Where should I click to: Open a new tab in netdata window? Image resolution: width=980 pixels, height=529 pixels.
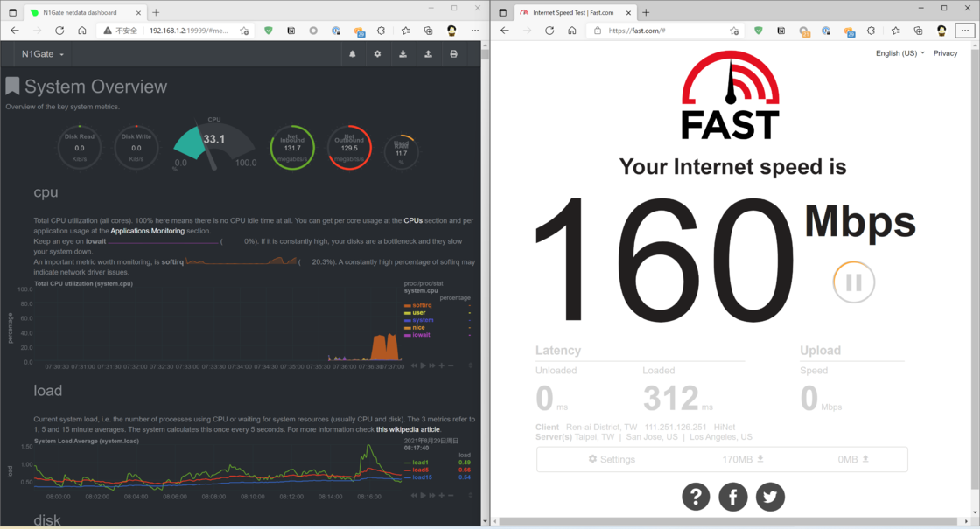157,12
